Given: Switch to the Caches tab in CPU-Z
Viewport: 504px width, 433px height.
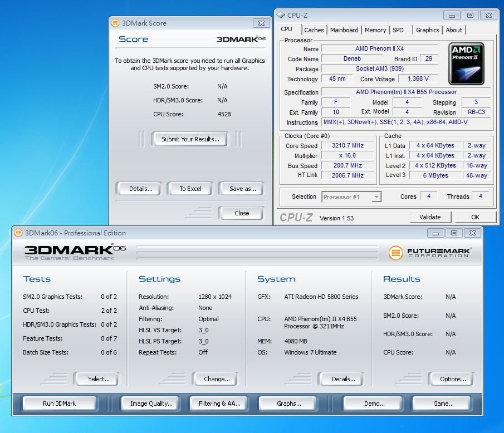Looking at the screenshot, I should [314, 30].
